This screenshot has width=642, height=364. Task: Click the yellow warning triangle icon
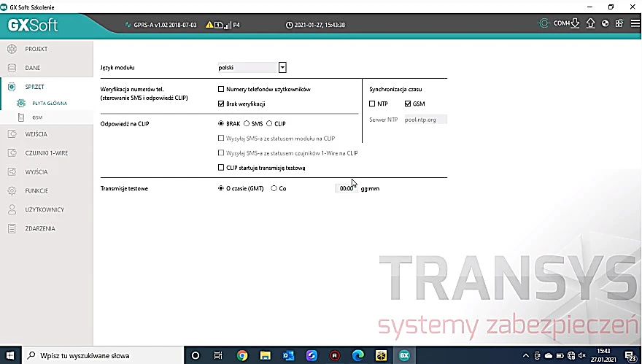[x=209, y=25]
